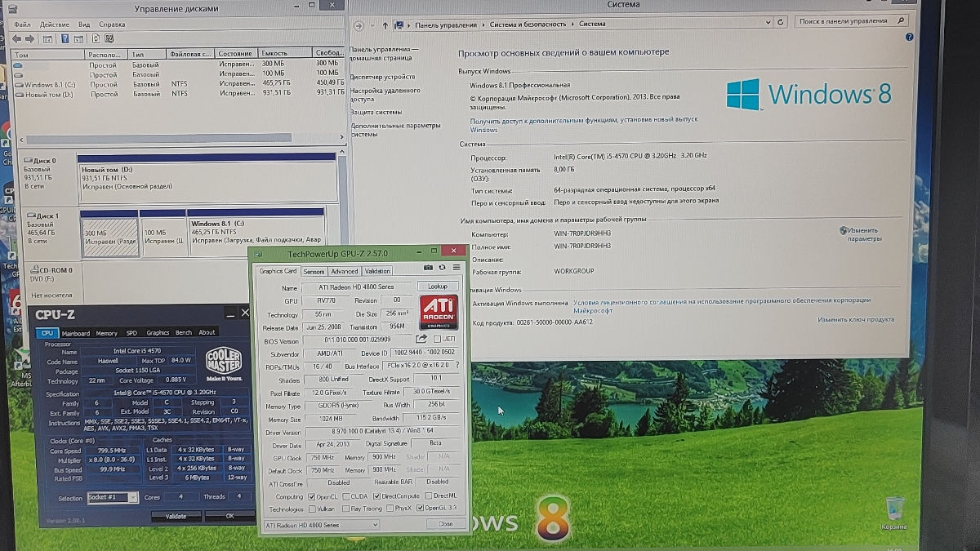Click the Back arrow in Disk Management toolbar
This screenshot has height=551, width=980.
click(17, 38)
